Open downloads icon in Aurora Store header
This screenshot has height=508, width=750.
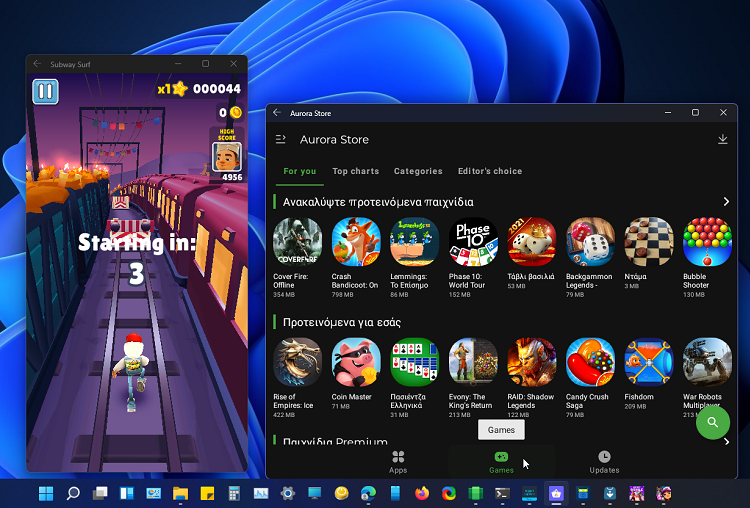pos(723,140)
